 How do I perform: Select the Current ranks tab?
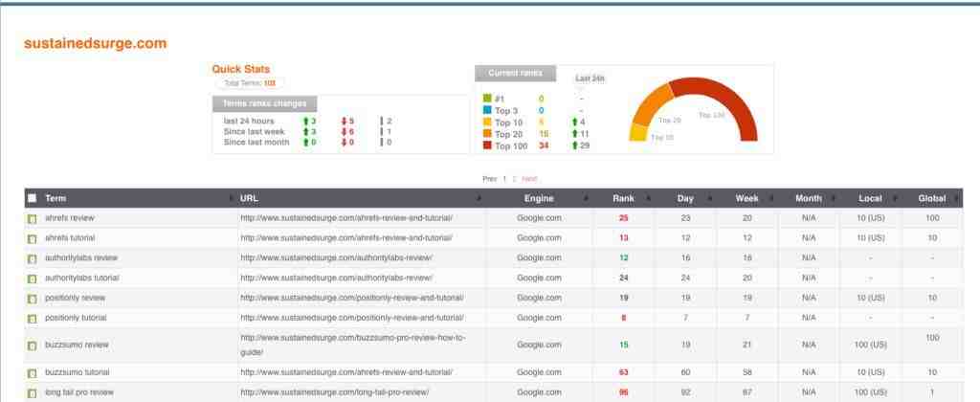click(515, 73)
